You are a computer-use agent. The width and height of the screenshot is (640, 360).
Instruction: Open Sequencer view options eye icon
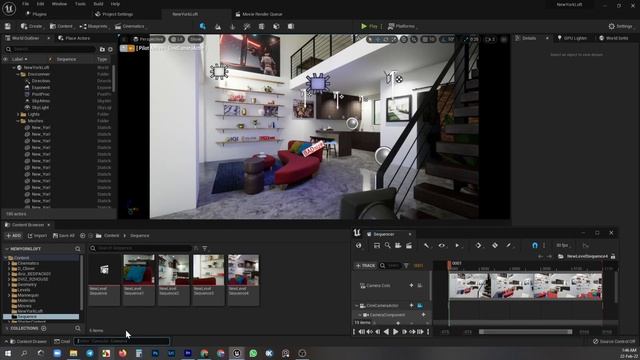pyautogui.click(x=442, y=245)
